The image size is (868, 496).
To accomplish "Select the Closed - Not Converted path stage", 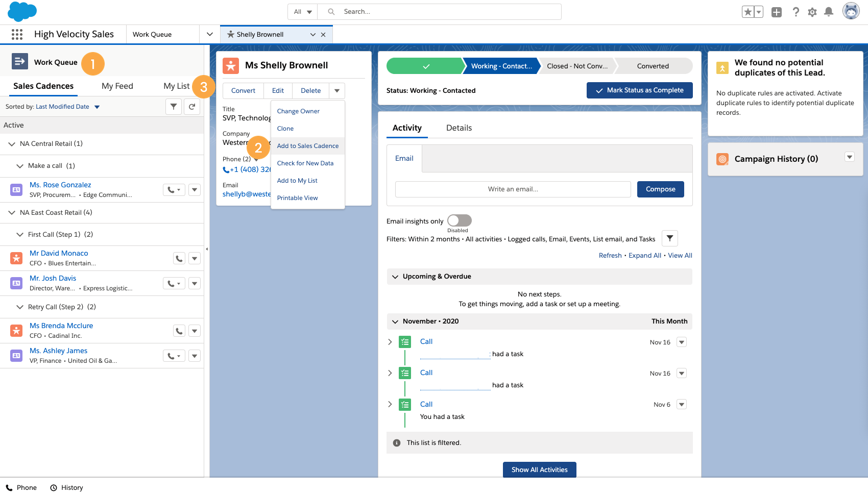I will tap(577, 66).
